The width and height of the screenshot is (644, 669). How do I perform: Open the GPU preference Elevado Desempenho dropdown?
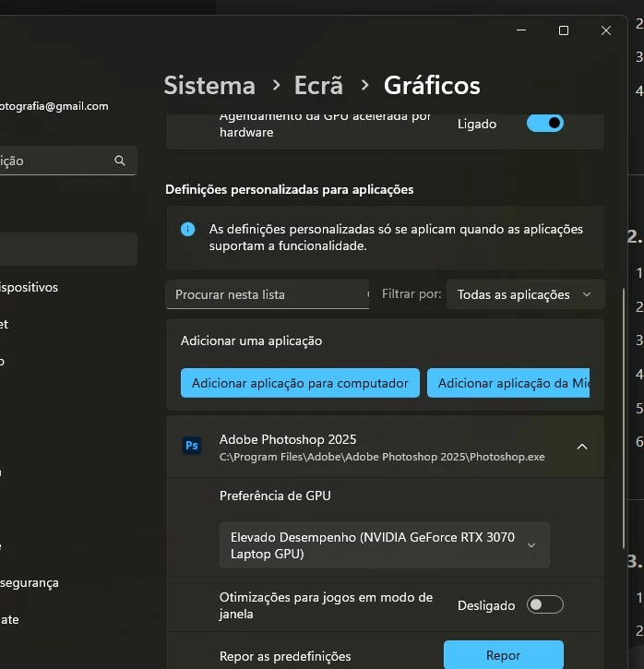coord(384,545)
